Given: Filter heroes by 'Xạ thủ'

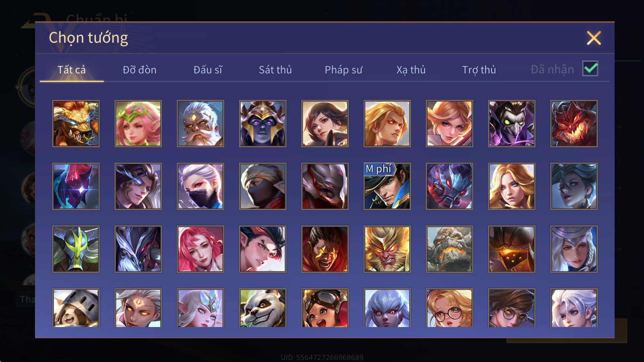Looking at the screenshot, I should pyautogui.click(x=411, y=70).
